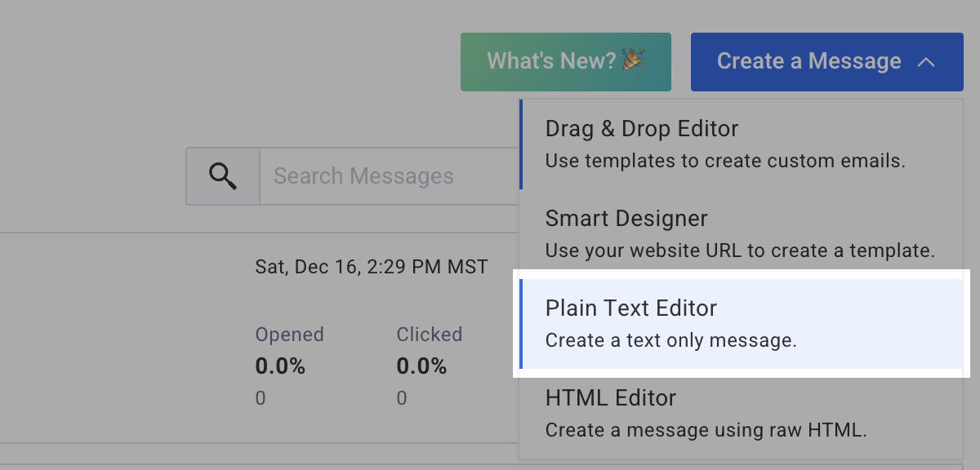Click the count number under Clicked
The width and height of the screenshot is (980, 470).
(402, 398)
